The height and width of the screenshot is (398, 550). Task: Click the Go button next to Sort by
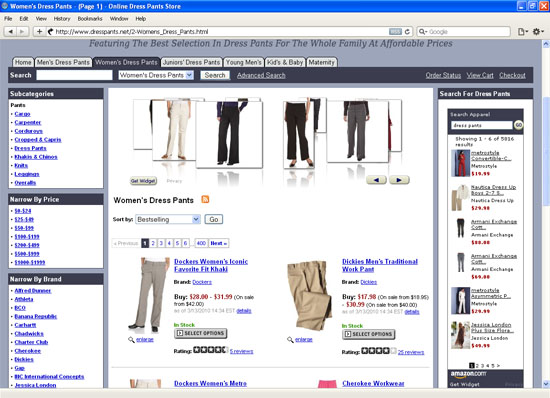pos(214,219)
